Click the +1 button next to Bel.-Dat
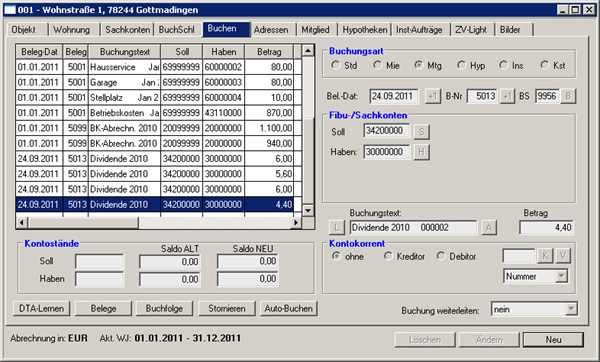The height and width of the screenshot is (362, 600). tap(432, 96)
